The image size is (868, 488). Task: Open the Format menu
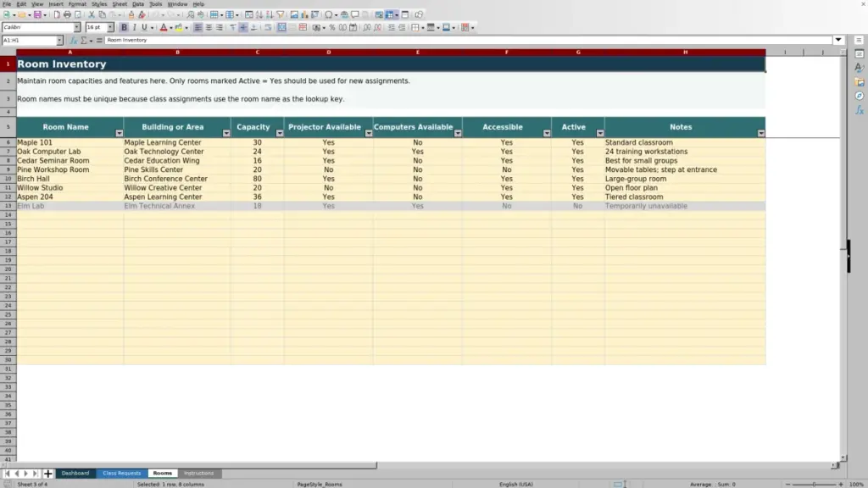pyautogui.click(x=77, y=4)
